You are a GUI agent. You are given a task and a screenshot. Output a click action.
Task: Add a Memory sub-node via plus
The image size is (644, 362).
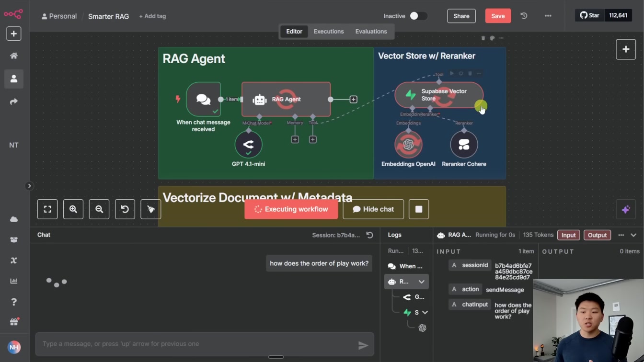(x=295, y=139)
